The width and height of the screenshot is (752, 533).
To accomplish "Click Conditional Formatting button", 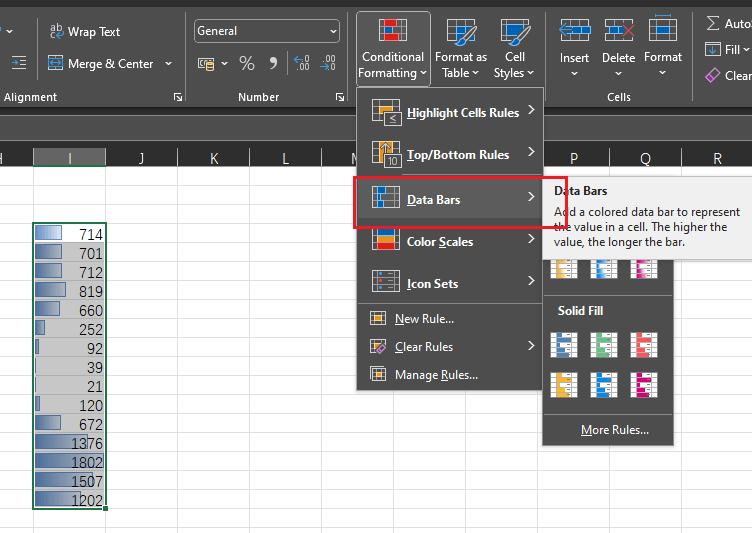I will [393, 48].
